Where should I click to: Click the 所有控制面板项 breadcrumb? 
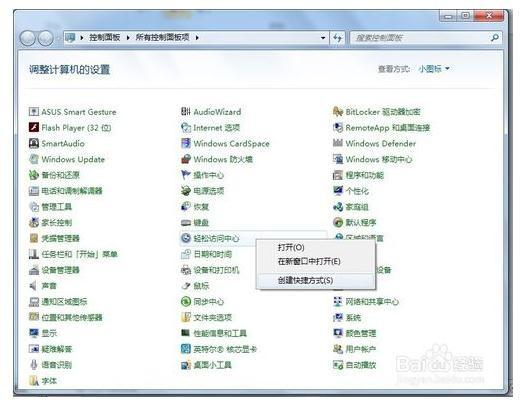(x=162, y=37)
